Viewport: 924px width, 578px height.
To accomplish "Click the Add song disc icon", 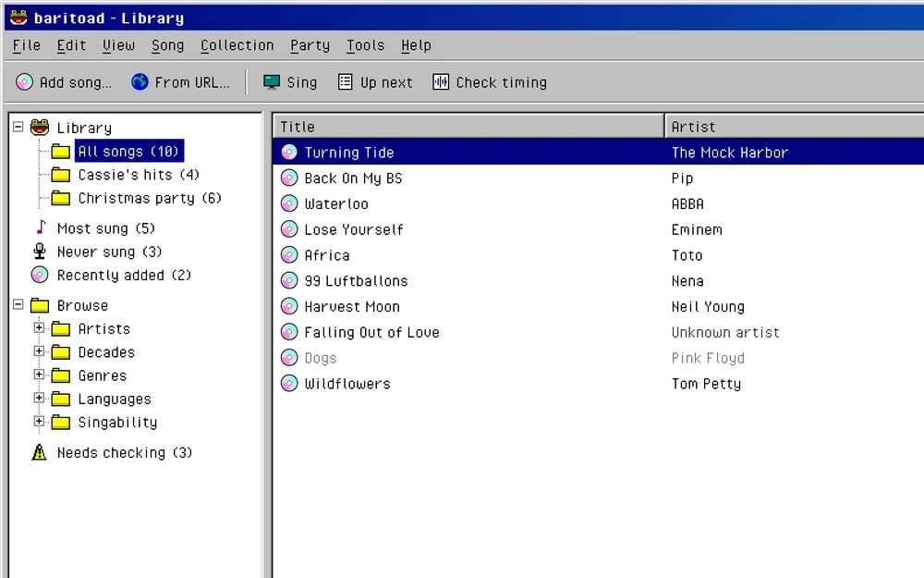I will click(x=24, y=82).
